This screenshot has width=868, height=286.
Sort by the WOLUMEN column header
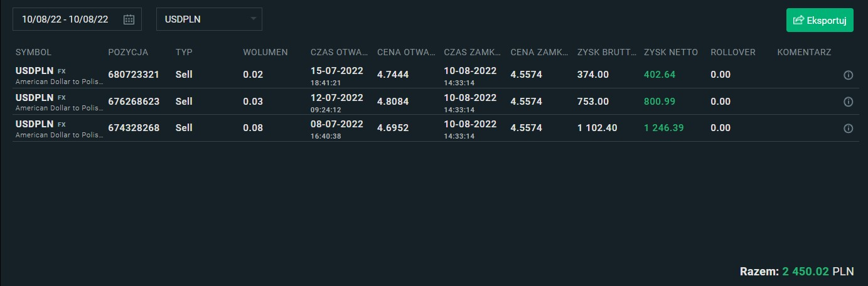(x=265, y=52)
